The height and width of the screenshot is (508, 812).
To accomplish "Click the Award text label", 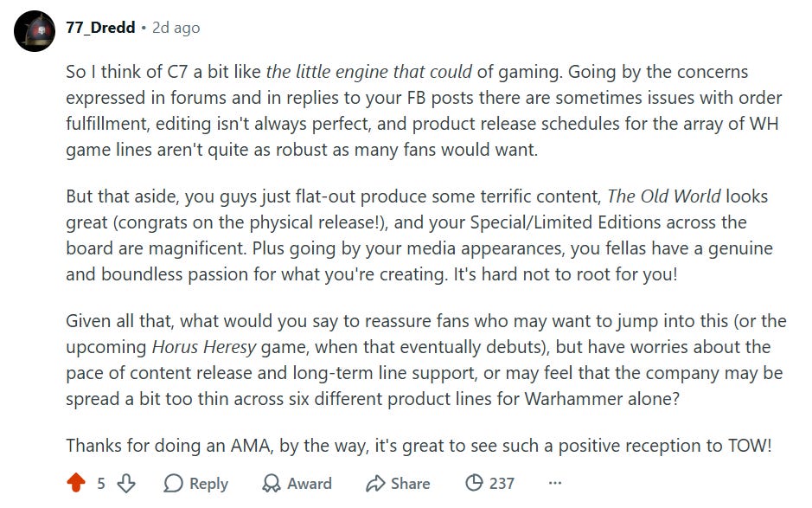I will point(310,484).
